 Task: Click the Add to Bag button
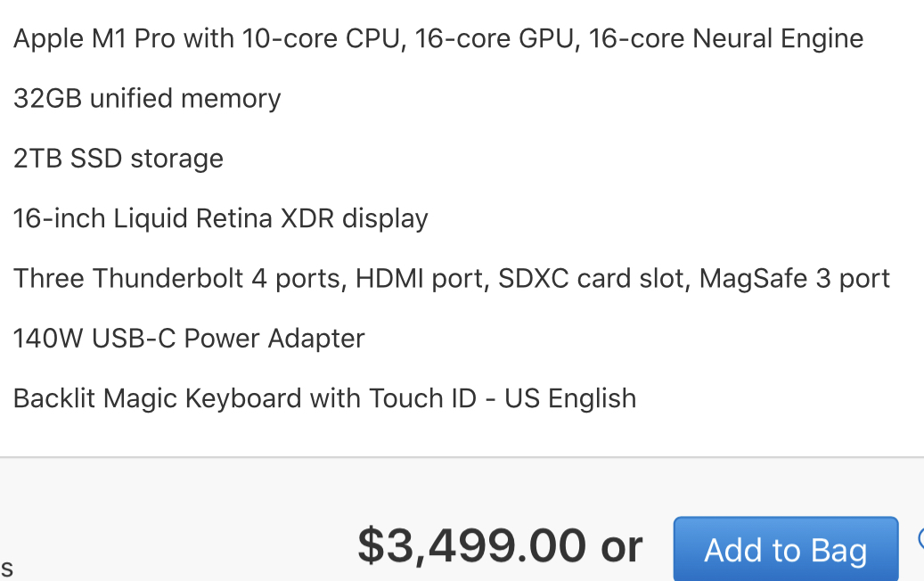785,549
